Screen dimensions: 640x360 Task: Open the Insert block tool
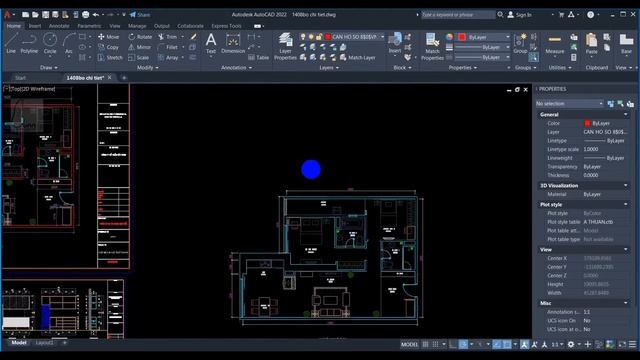395,43
